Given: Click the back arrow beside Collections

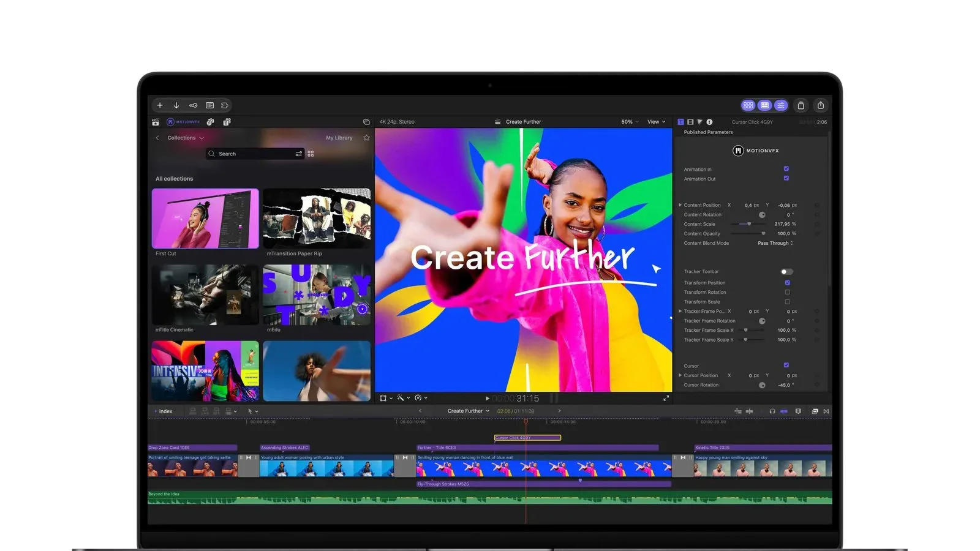Looking at the screenshot, I should click(157, 138).
